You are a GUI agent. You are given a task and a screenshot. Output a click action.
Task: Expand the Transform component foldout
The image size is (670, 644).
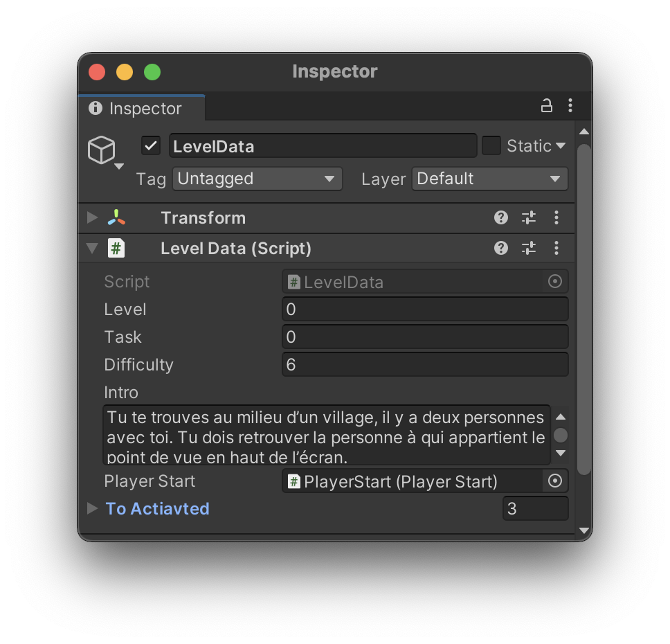point(91,217)
